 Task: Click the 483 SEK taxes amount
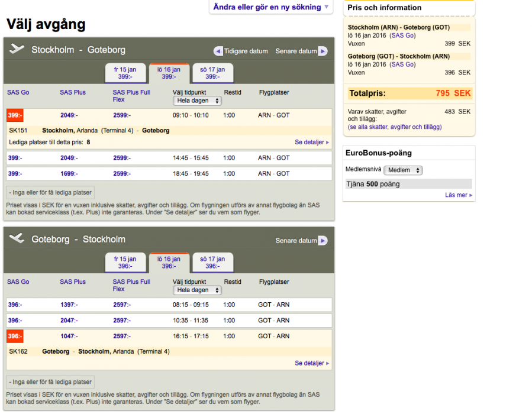pos(457,112)
